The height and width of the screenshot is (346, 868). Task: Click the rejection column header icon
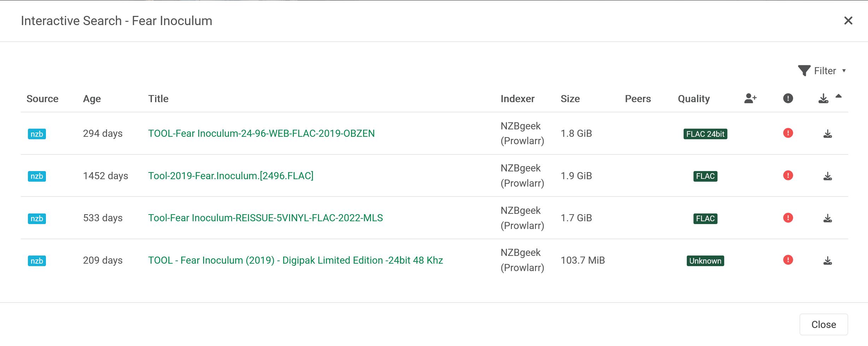coord(788,98)
